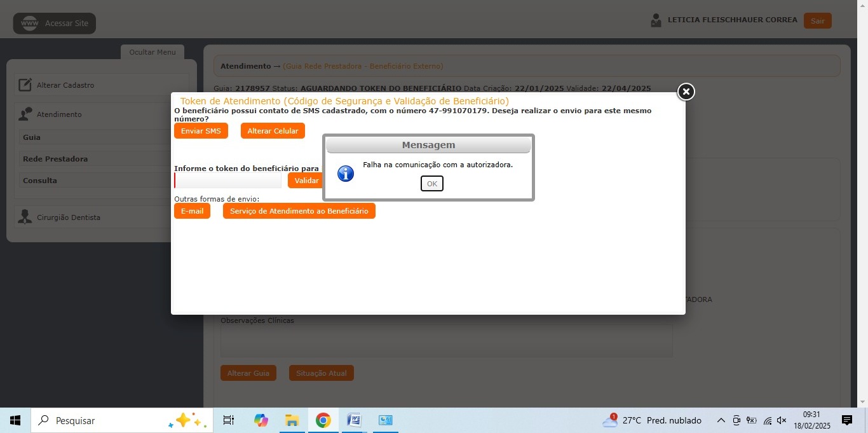Click the Alterar Celular button
Image resolution: width=868 pixels, height=433 pixels.
click(x=273, y=131)
